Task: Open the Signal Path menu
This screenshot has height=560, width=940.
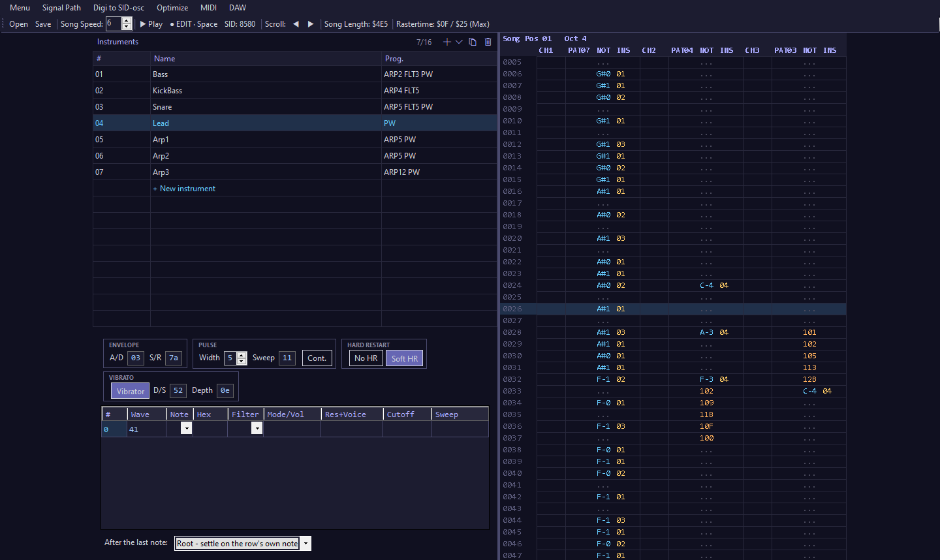Action: pyautogui.click(x=61, y=8)
